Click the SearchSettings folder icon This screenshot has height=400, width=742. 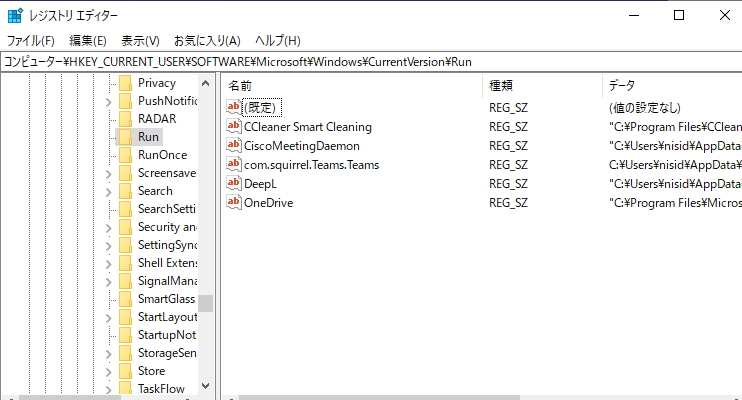click(125, 209)
